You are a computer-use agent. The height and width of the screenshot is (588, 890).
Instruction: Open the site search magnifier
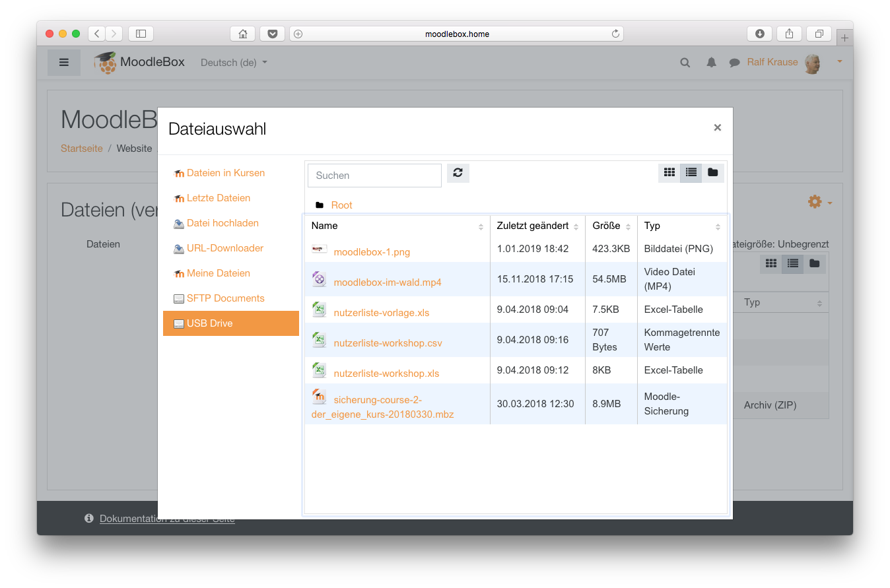click(x=685, y=63)
